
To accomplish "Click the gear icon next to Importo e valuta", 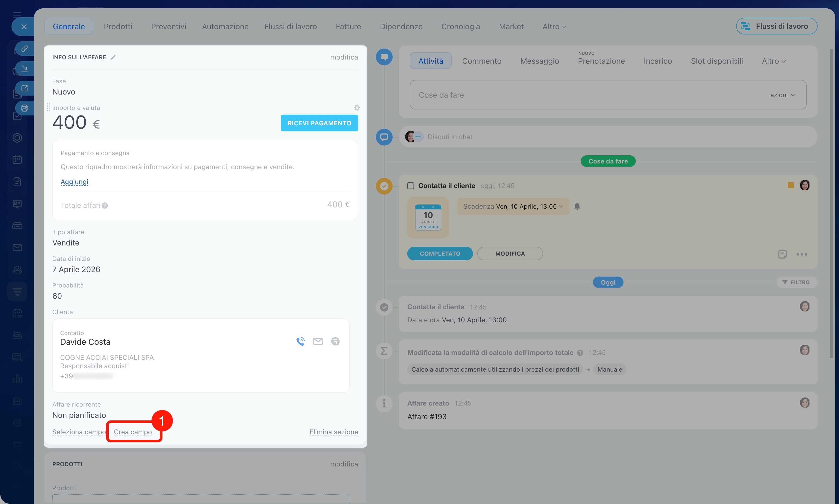I will tap(357, 108).
